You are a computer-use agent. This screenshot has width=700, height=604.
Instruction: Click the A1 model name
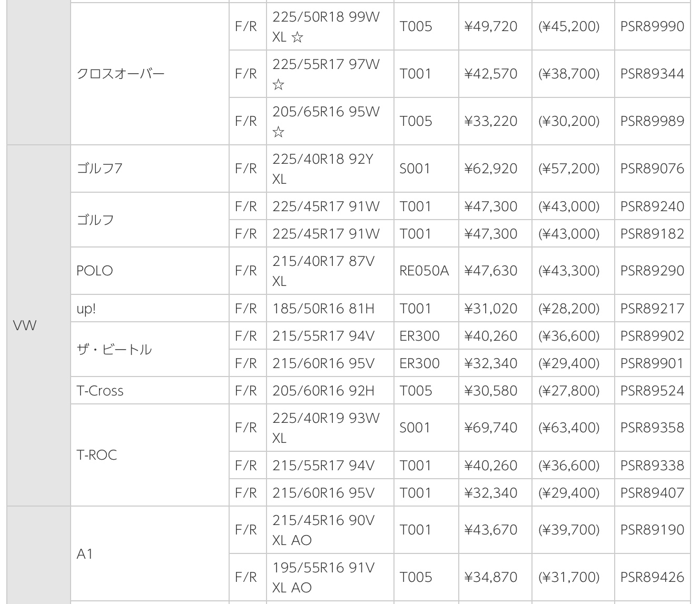(85, 554)
